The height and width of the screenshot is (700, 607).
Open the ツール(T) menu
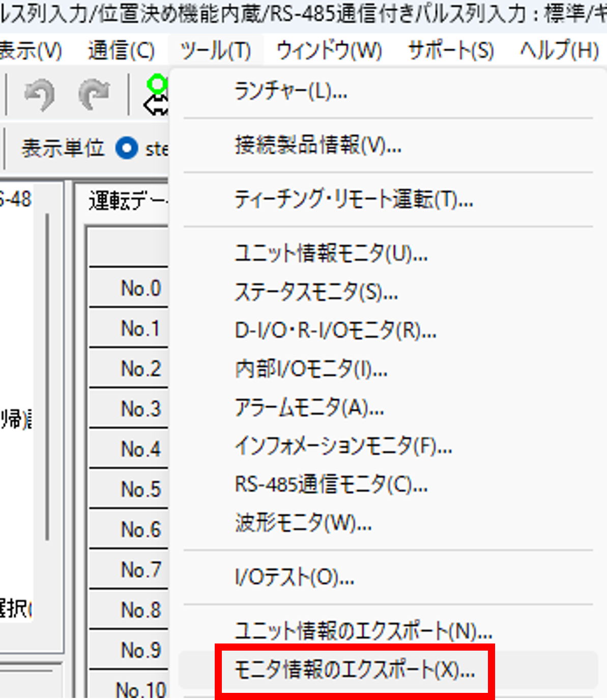(216, 50)
